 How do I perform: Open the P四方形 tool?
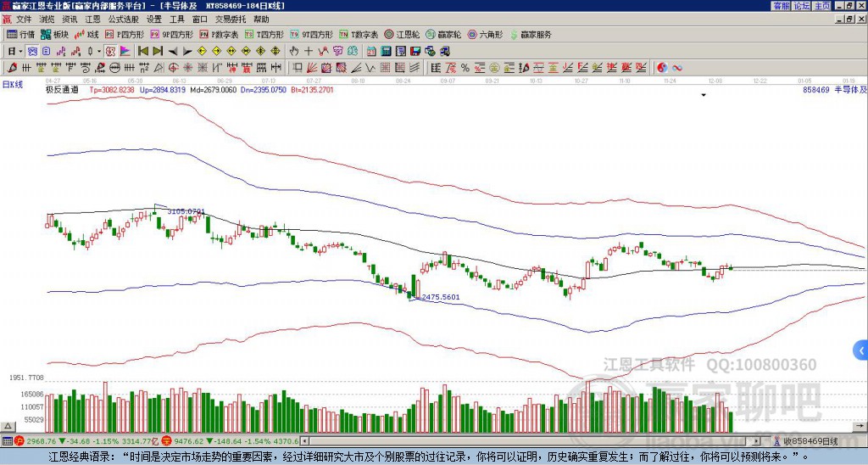124,34
